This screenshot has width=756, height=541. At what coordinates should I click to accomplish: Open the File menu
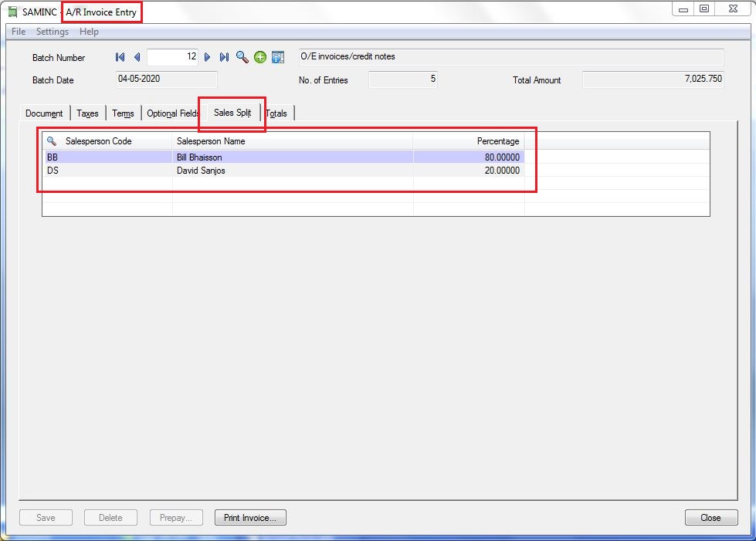(19, 32)
